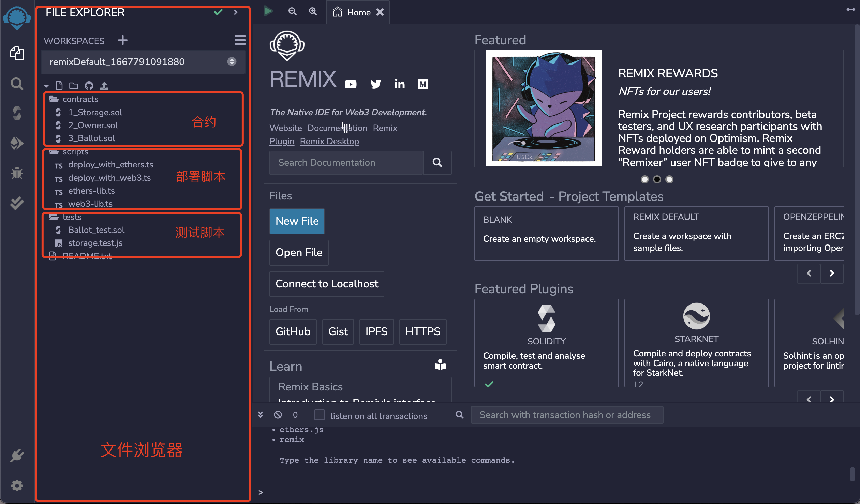
Task: Open the Plugin manager
Action: pyautogui.click(x=17, y=455)
